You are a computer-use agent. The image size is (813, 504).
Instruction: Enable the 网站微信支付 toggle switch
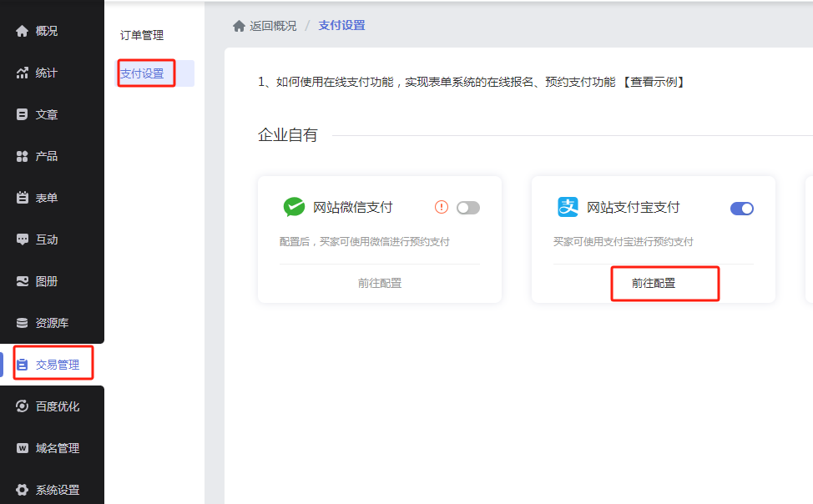tap(468, 208)
